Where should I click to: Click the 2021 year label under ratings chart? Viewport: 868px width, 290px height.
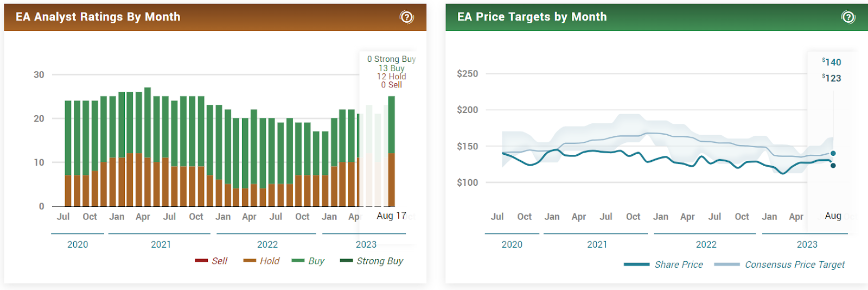pos(161,244)
